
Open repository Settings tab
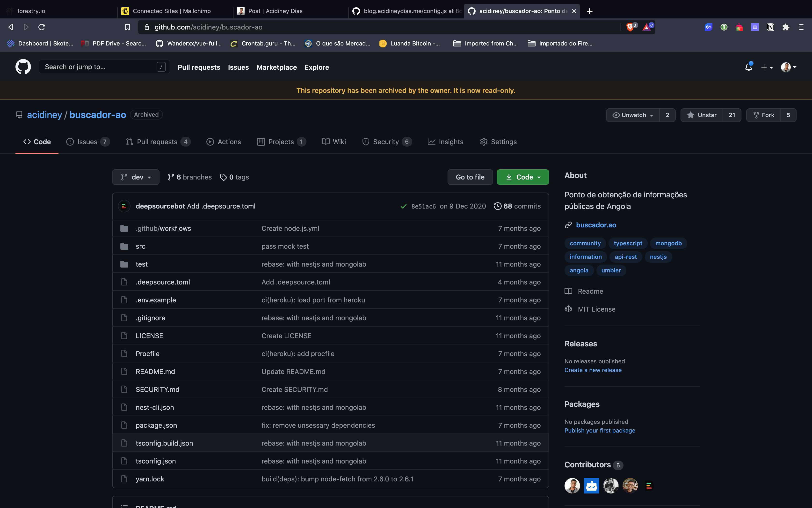pos(498,142)
